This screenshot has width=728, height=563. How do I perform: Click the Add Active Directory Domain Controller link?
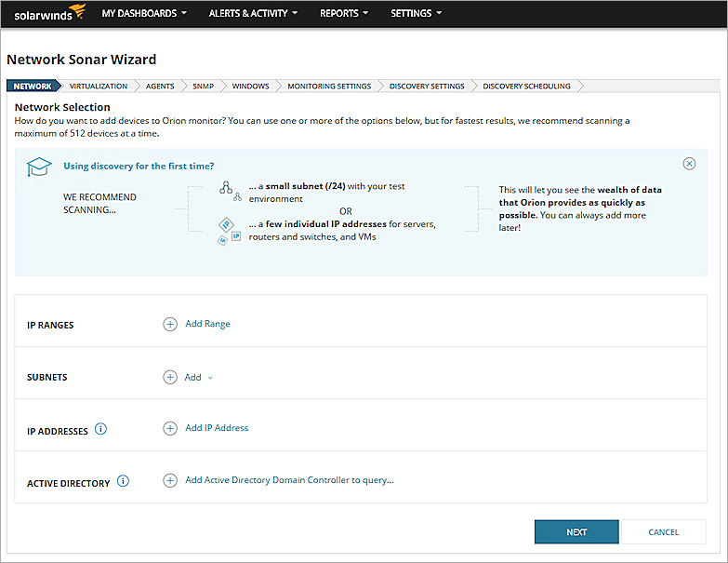coord(289,481)
